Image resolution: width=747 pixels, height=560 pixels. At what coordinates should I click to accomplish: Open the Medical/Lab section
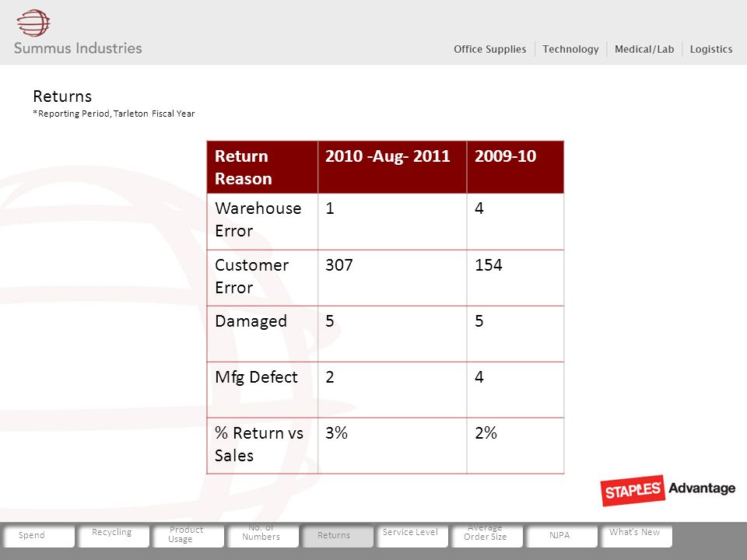[644, 49]
